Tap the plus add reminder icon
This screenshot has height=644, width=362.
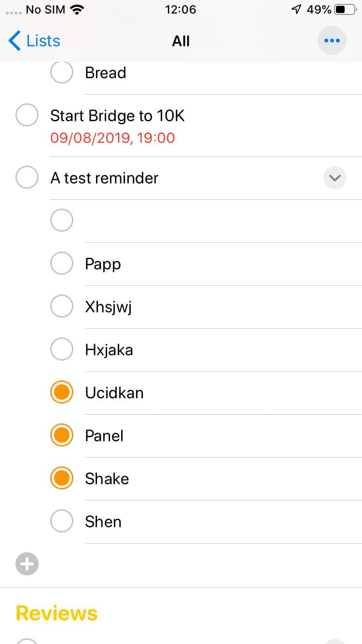tap(27, 564)
